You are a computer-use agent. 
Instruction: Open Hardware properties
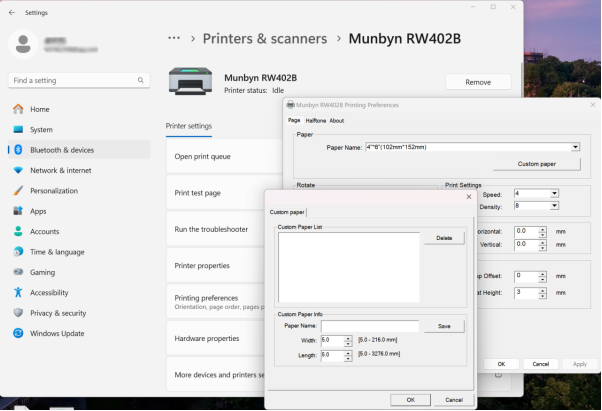tap(215, 338)
